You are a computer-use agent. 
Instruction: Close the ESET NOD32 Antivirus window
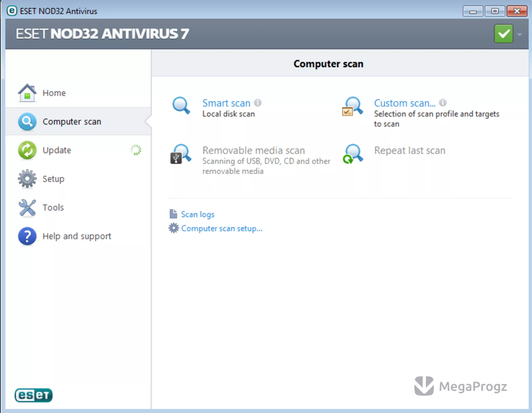[x=517, y=11]
